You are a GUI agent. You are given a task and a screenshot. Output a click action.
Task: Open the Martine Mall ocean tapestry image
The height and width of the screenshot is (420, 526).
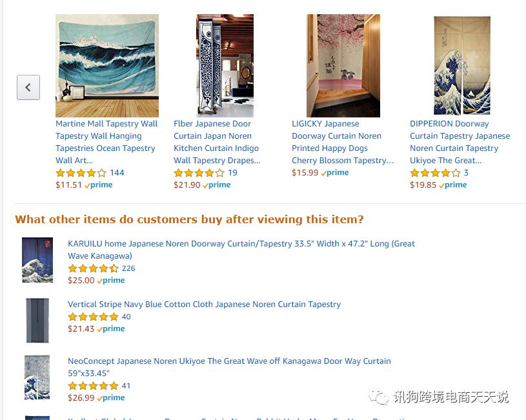107,66
